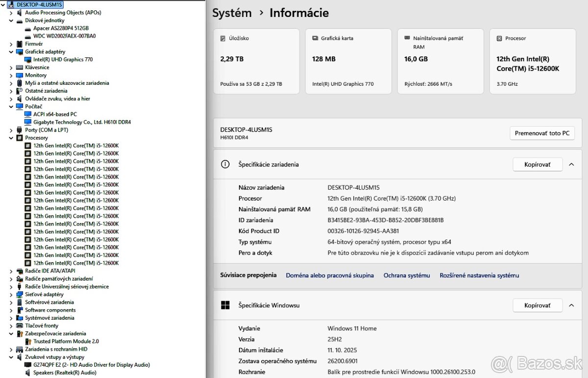Click Informácie in the breadcrumb
This screenshot has width=588, height=378.
(x=299, y=13)
